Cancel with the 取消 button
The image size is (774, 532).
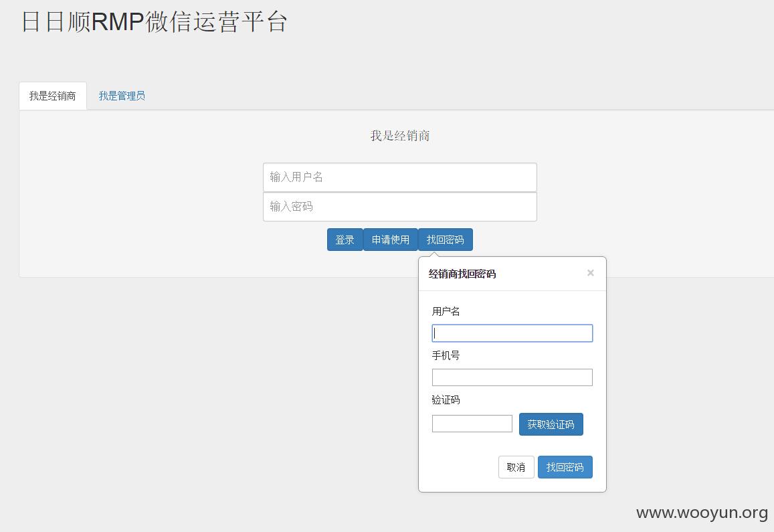coord(516,467)
